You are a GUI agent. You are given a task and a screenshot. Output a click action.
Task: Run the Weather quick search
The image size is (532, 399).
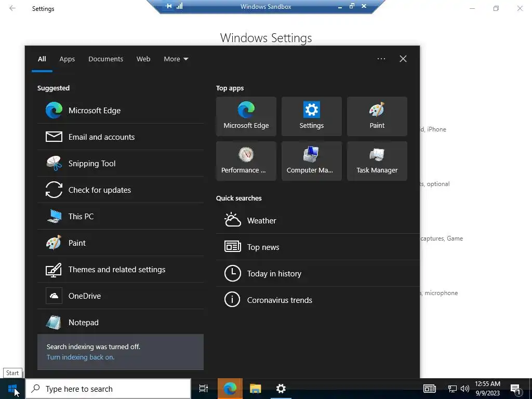click(x=317, y=220)
